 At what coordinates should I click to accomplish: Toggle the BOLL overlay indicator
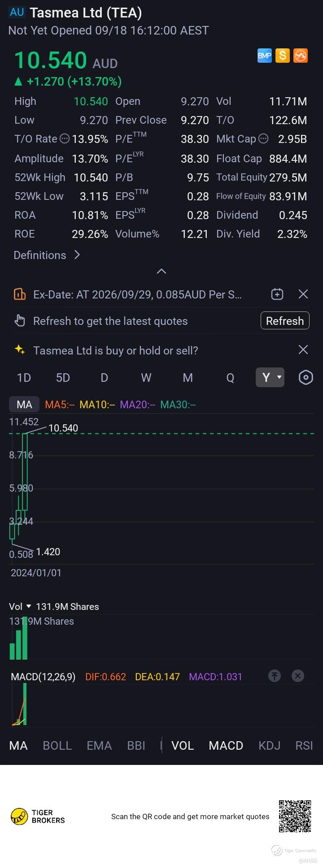point(57,745)
